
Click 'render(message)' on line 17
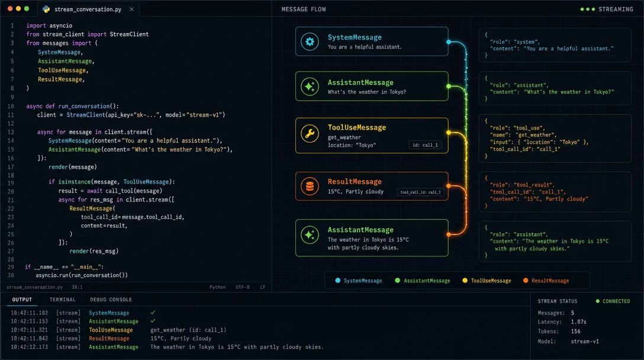point(73,167)
